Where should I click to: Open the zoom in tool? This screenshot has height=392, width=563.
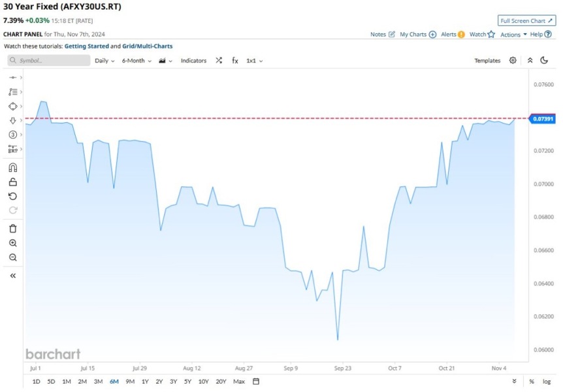pyautogui.click(x=13, y=242)
